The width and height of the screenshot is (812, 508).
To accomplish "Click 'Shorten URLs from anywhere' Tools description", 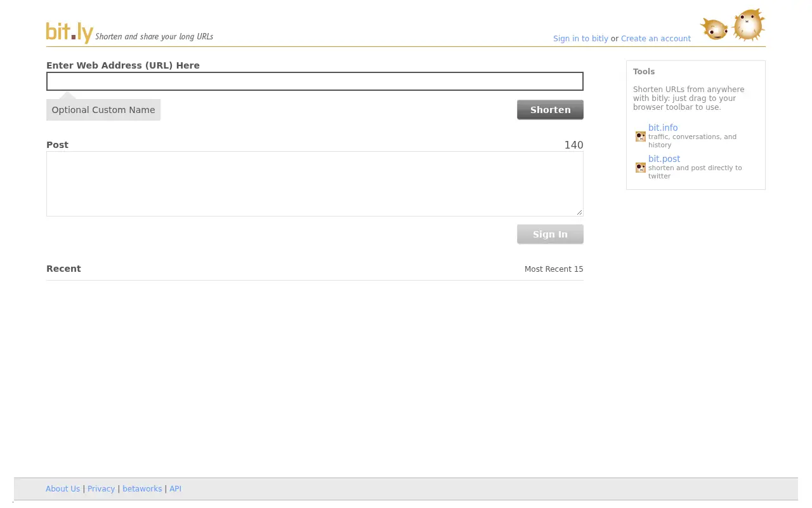I will click(688, 98).
